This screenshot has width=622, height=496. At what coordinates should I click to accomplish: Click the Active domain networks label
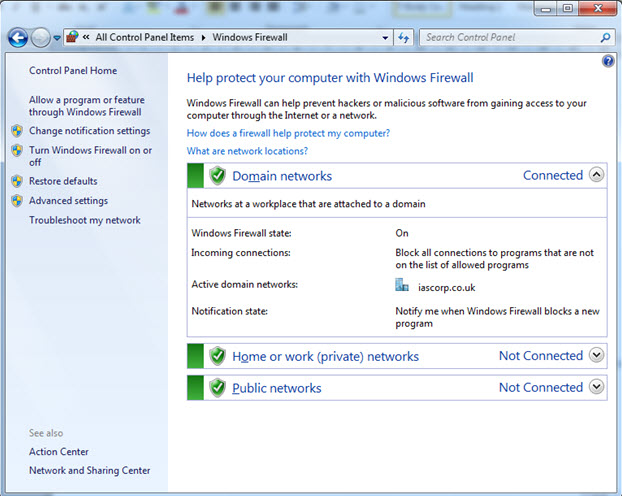tap(244, 284)
